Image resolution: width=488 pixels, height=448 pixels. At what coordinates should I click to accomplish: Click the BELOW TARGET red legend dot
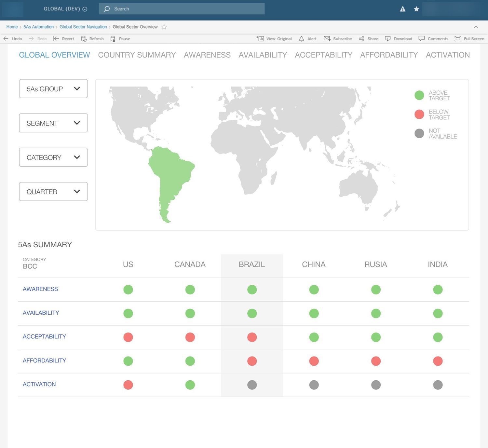(419, 115)
